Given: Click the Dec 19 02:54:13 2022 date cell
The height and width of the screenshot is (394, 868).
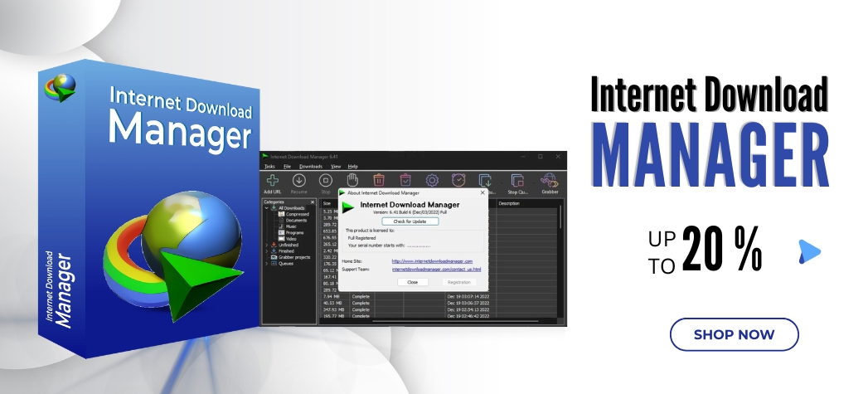Looking at the screenshot, I should point(468,309).
